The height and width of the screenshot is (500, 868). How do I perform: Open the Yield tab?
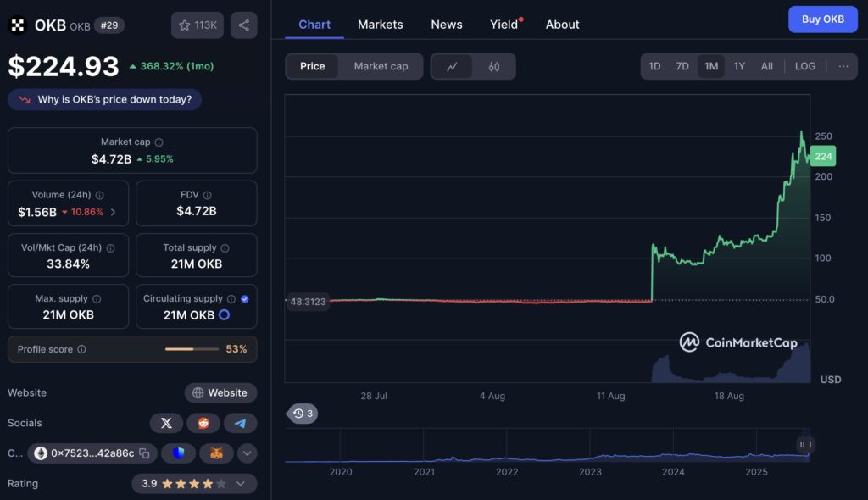[x=504, y=25]
